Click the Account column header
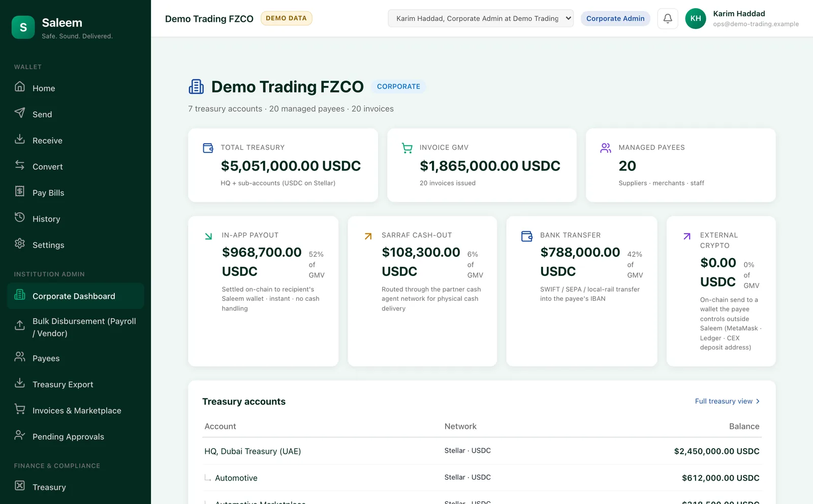This screenshot has height=504, width=813. coord(220,426)
